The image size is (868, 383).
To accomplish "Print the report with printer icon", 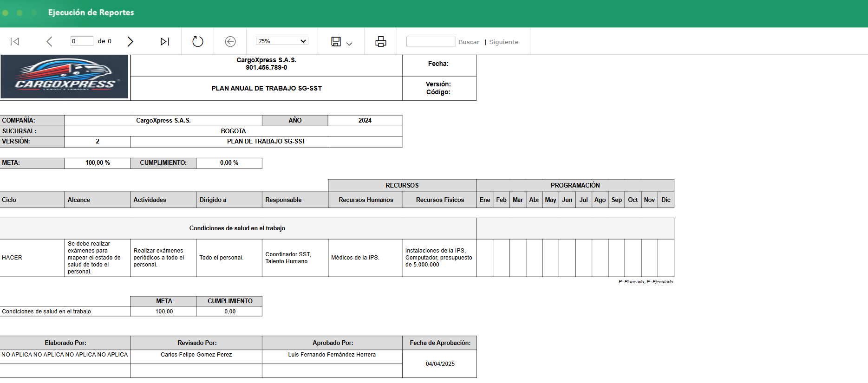I will [x=381, y=42].
